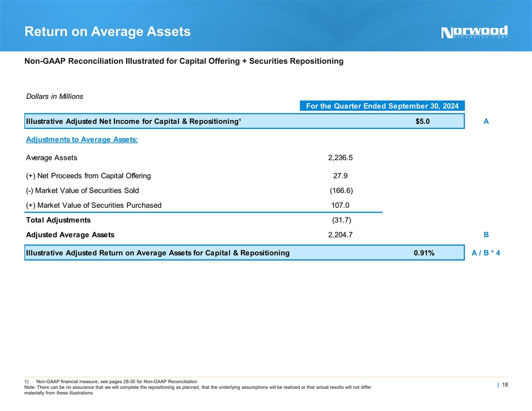The image size is (532, 411).
Task: Click the 107.0 securities purchased value
Action: pyautogui.click(x=341, y=205)
